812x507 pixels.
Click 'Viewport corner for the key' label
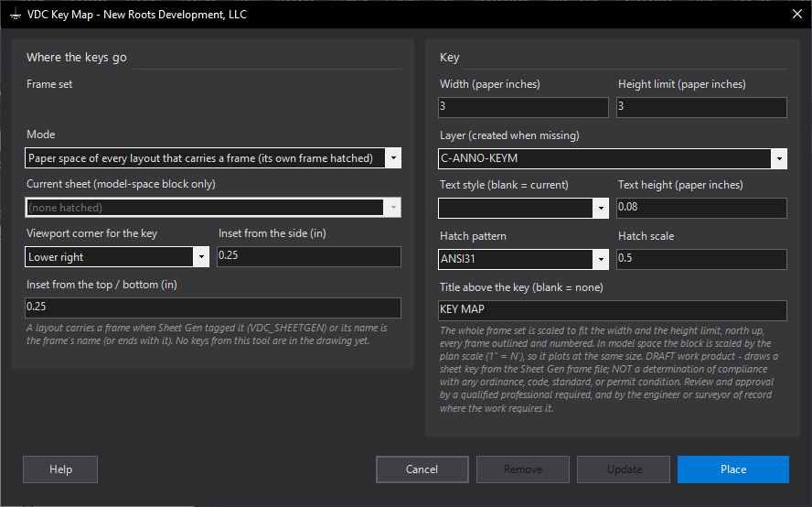pyautogui.click(x=91, y=233)
